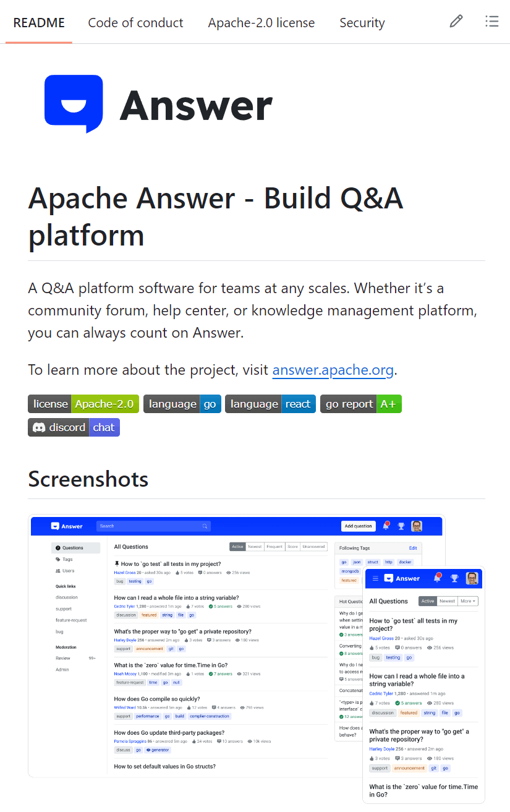Open the mobile screenshot image
The height and width of the screenshot is (812, 510).
point(424,685)
